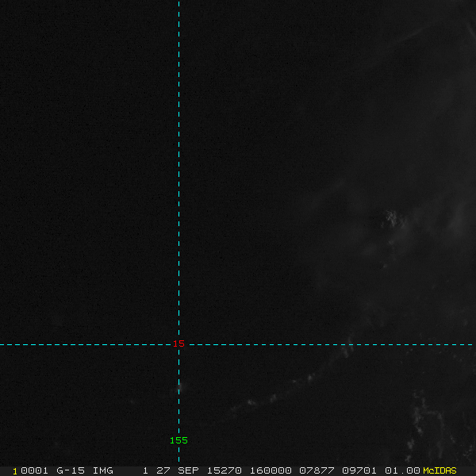Click the yellow "1" frame indicator

[15, 471]
